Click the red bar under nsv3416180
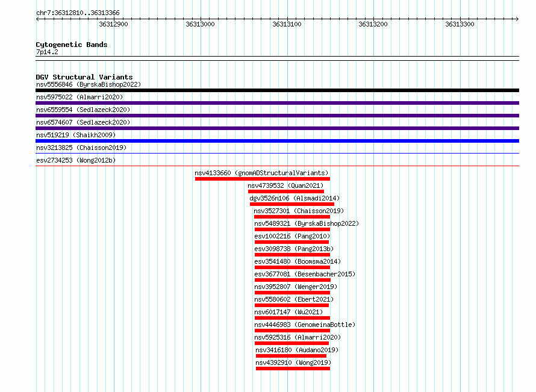 click(x=291, y=356)
